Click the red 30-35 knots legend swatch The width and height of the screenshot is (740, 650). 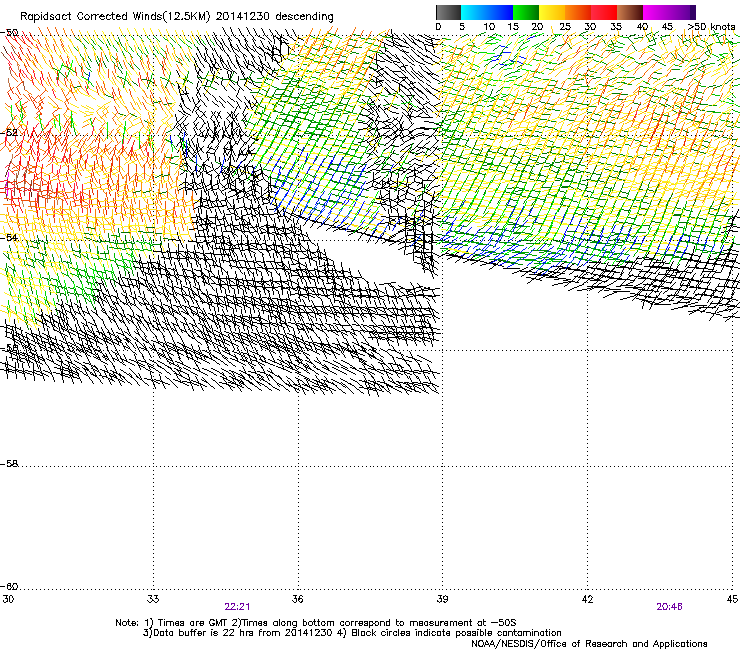pos(604,12)
